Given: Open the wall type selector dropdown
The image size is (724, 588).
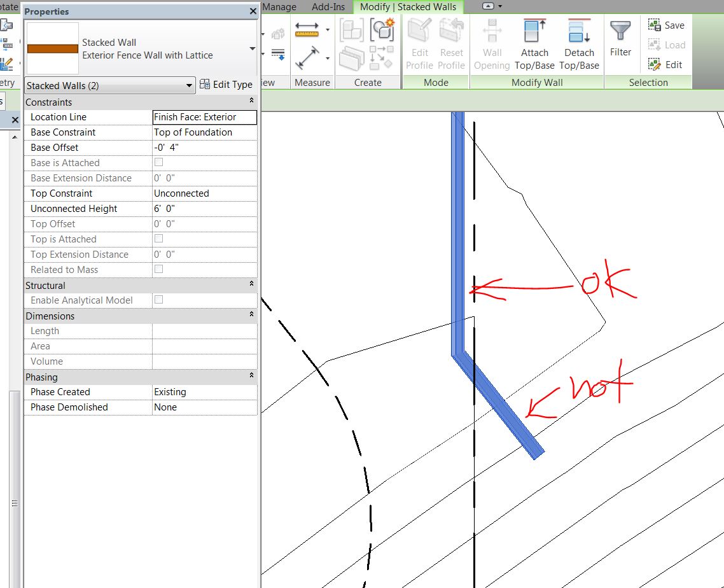Looking at the screenshot, I should coord(252,48).
